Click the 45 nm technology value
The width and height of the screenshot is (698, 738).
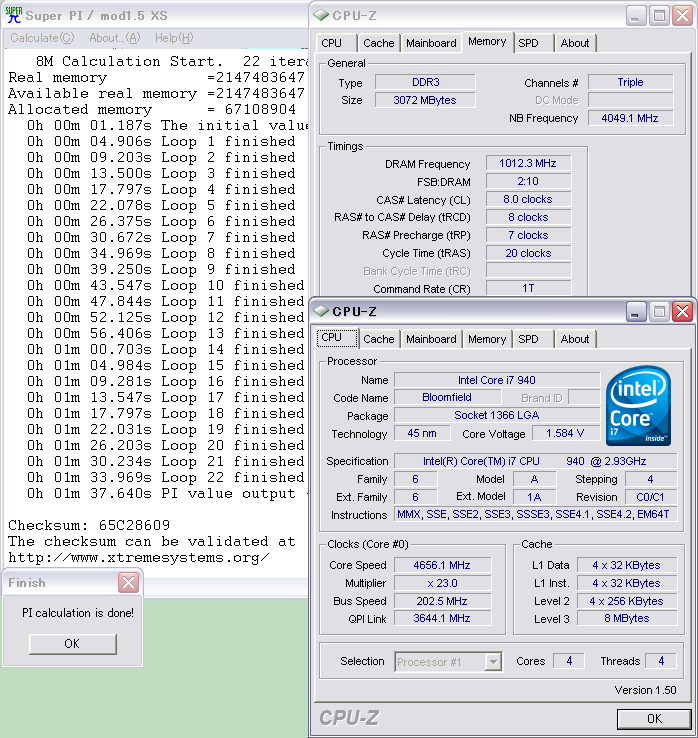click(422, 433)
